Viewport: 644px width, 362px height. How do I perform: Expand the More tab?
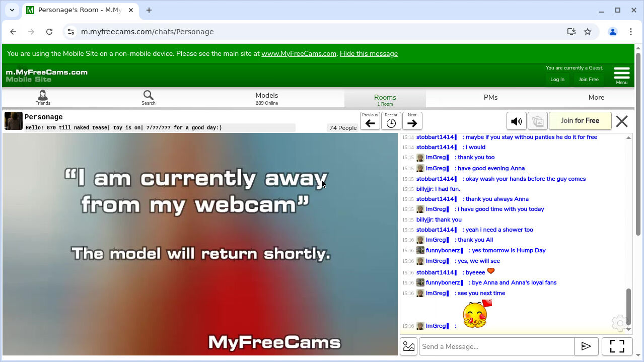pos(596,98)
